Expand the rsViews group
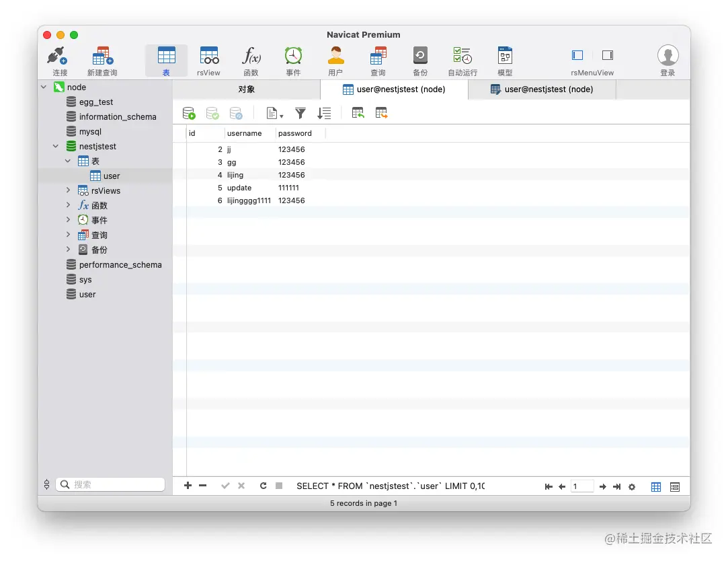This screenshot has width=728, height=561. (69, 190)
